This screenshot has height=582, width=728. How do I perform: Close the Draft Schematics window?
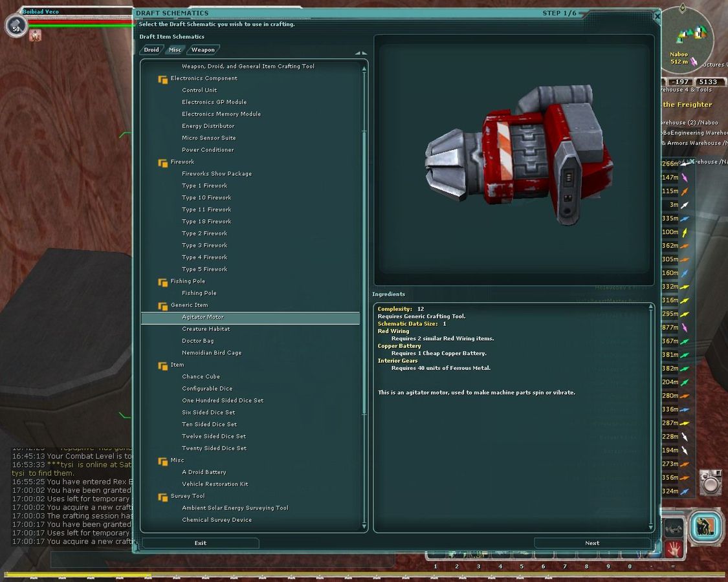(x=657, y=15)
